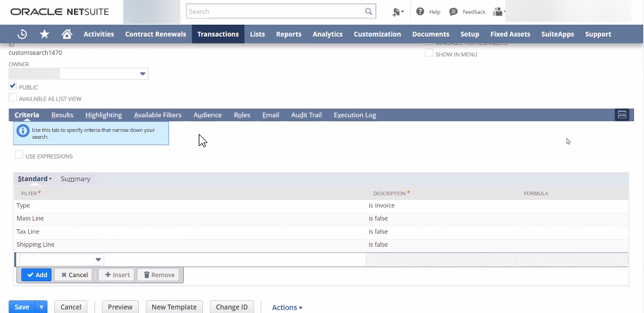This screenshot has width=644, height=313.
Task: Open the Analytics menu
Action: tap(328, 34)
